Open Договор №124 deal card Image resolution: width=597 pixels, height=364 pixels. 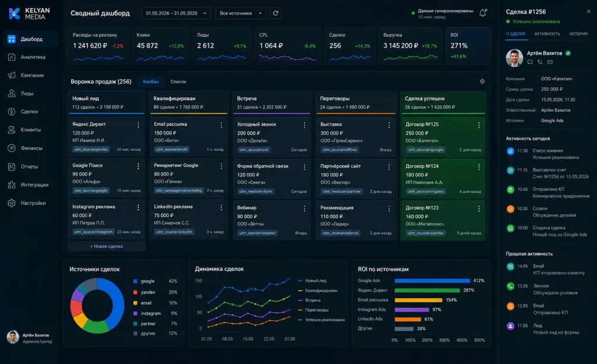pos(443,178)
